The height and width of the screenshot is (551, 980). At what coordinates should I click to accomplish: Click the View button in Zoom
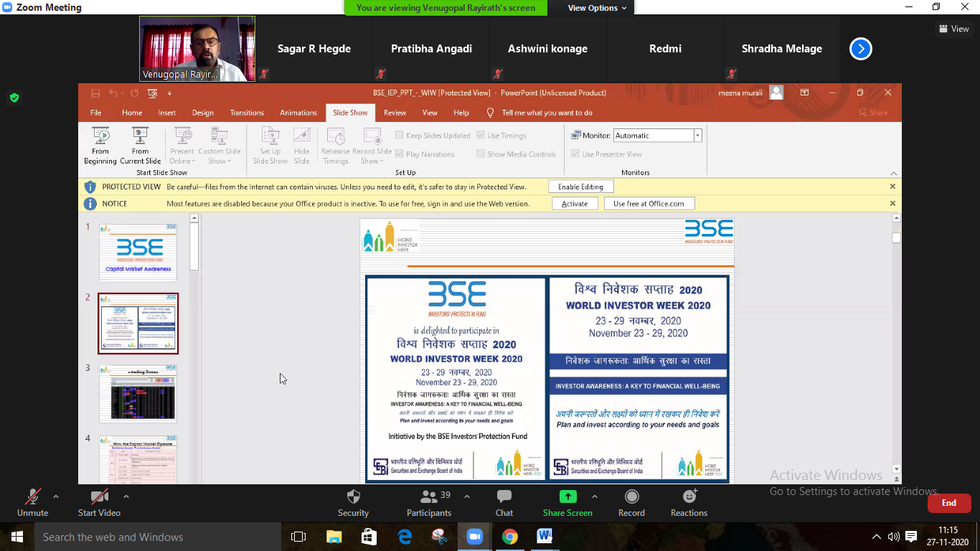tap(954, 29)
